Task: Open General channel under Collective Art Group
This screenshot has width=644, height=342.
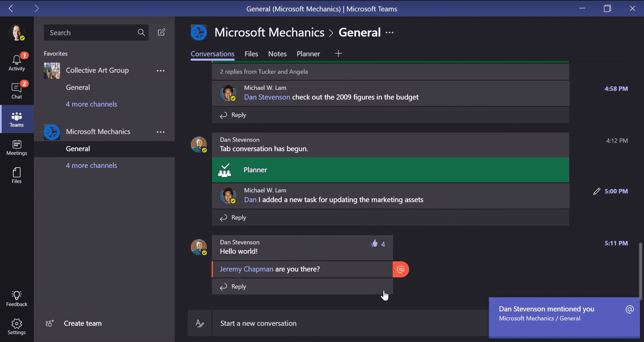Action: click(x=78, y=87)
